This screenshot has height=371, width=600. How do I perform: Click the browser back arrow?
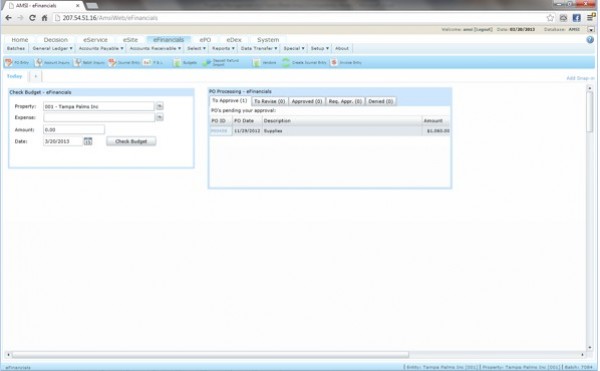pos(8,18)
